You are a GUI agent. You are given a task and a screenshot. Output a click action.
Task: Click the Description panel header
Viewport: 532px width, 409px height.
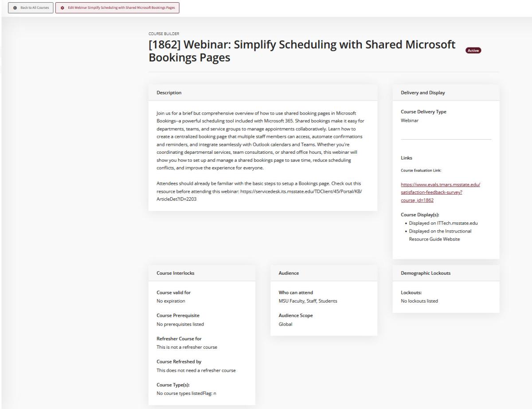[263, 93]
